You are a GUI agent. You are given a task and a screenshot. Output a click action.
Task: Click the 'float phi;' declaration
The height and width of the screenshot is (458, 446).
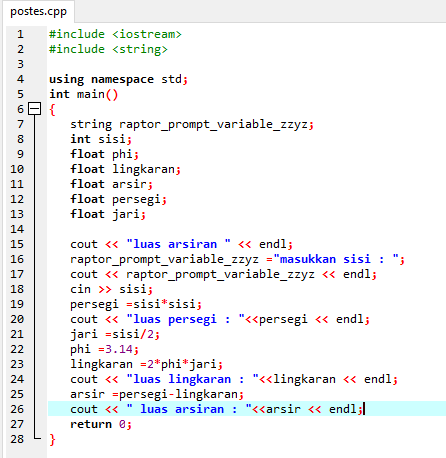coord(104,154)
